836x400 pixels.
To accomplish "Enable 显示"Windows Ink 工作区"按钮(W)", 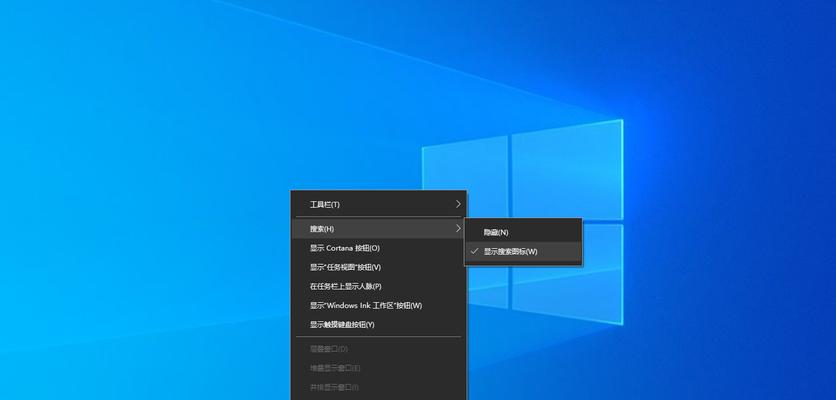I will click(x=379, y=306).
